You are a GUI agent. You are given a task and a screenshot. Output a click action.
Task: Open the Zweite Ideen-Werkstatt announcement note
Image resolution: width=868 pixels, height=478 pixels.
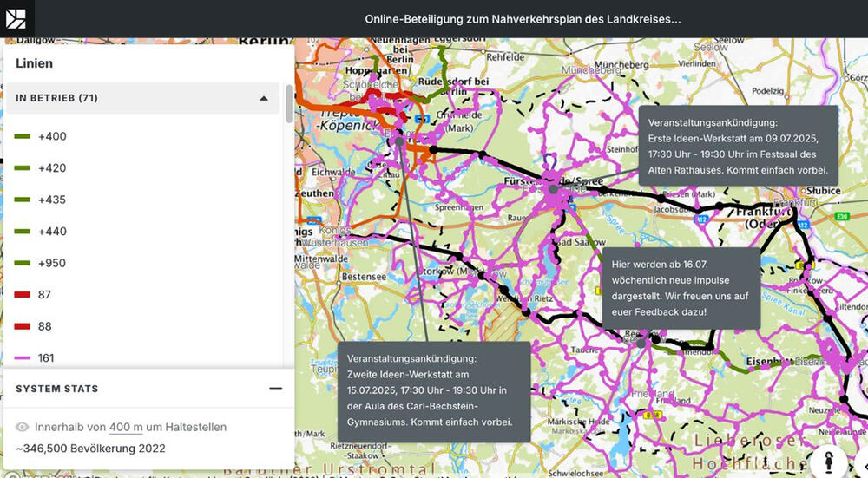(x=434, y=390)
